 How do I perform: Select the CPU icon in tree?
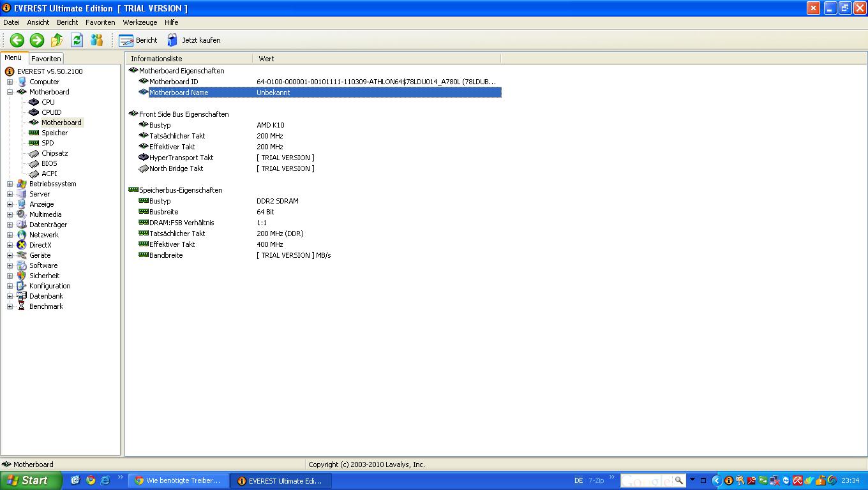coord(34,102)
